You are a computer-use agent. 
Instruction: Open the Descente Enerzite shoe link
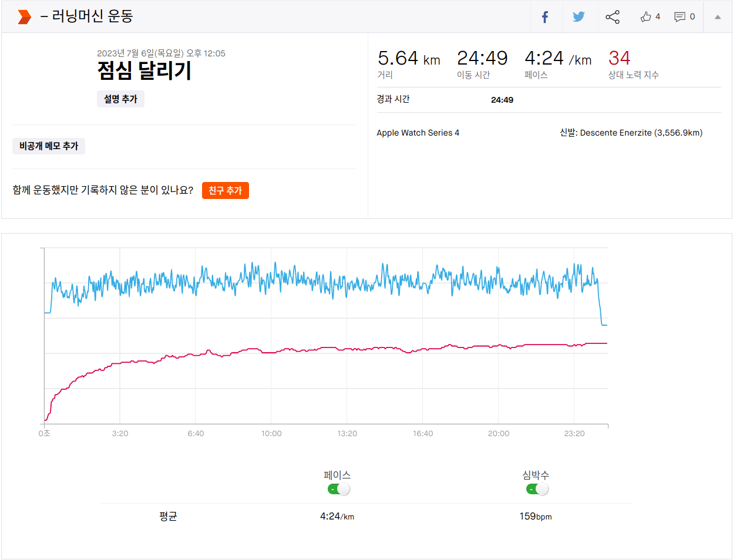[641, 133]
